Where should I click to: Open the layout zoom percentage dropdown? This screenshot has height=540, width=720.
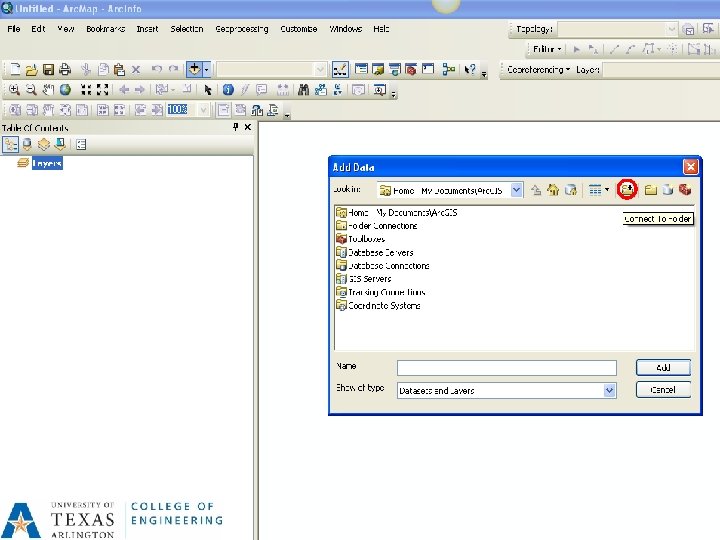click(203, 110)
